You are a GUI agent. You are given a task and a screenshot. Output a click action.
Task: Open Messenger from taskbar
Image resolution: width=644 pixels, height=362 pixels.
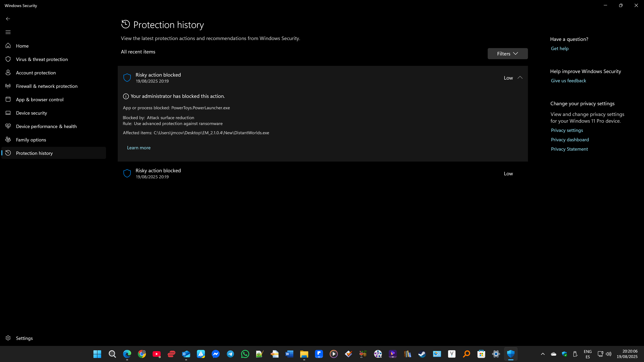point(216,354)
